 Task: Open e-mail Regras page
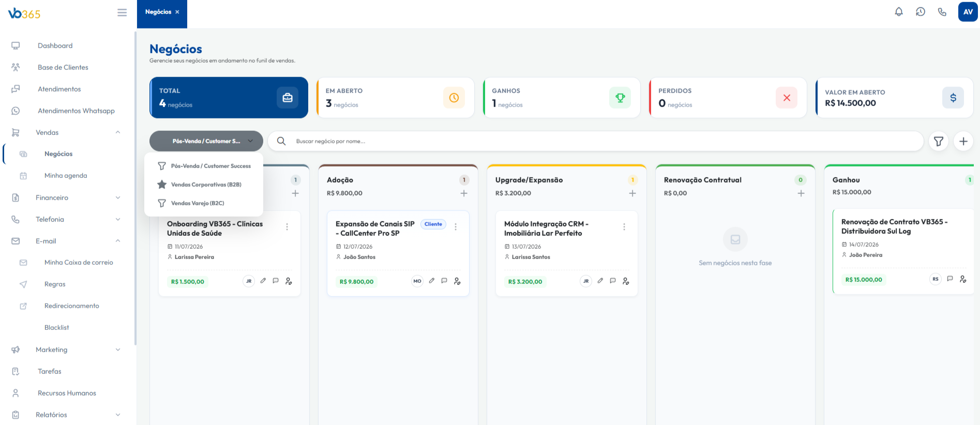55,284
